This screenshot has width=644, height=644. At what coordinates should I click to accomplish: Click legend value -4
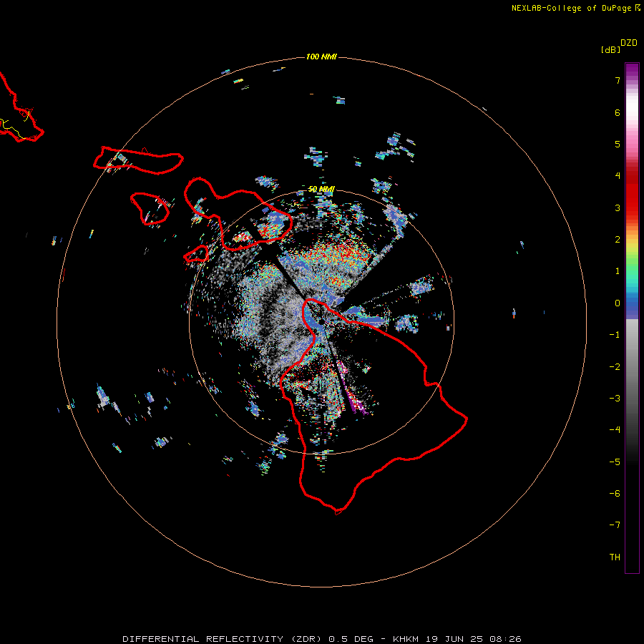coord(615,429)
